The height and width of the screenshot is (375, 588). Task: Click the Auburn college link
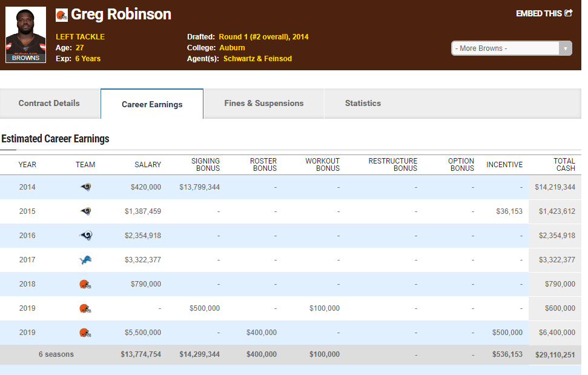coord(232,48)
